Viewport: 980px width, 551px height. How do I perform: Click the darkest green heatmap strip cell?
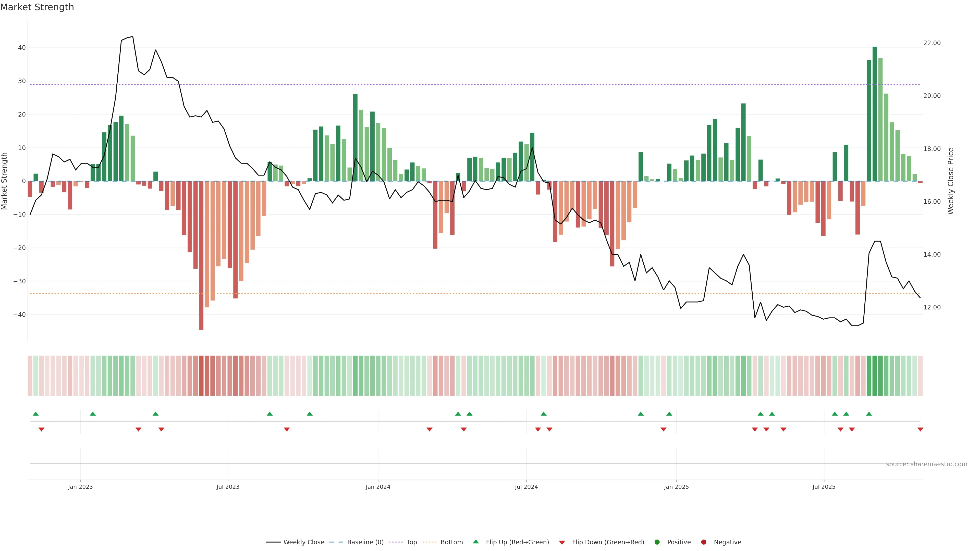point(875,376)
